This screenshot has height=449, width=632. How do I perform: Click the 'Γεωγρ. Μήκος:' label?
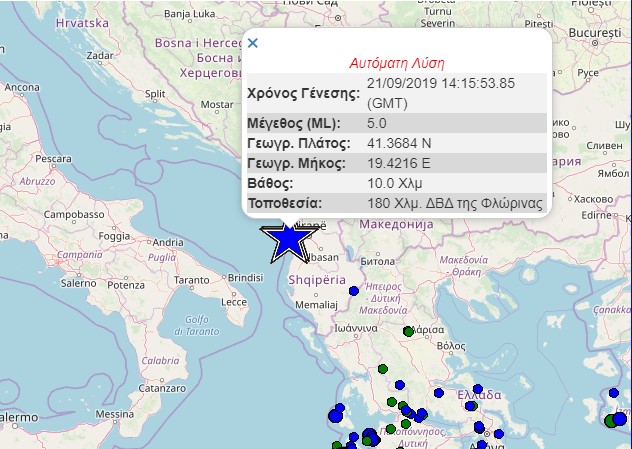296,163
